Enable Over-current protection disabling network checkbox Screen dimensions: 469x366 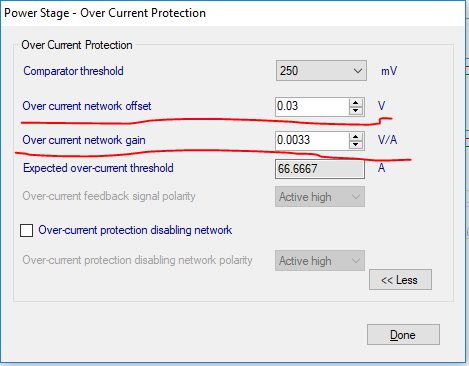click(26, 230)
